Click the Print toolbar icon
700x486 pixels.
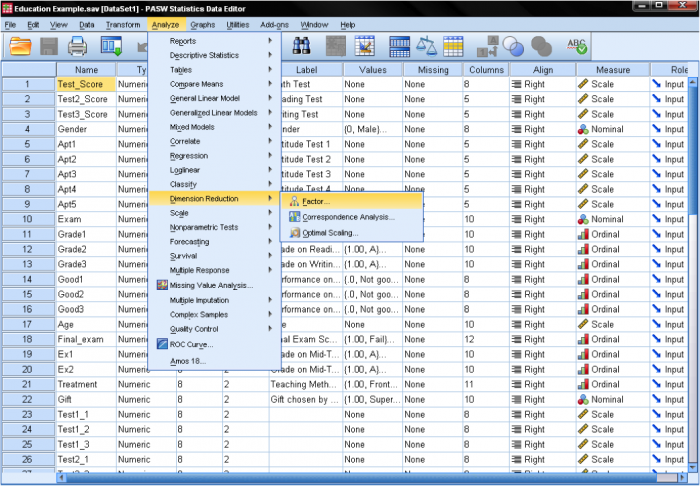(78, 46)
